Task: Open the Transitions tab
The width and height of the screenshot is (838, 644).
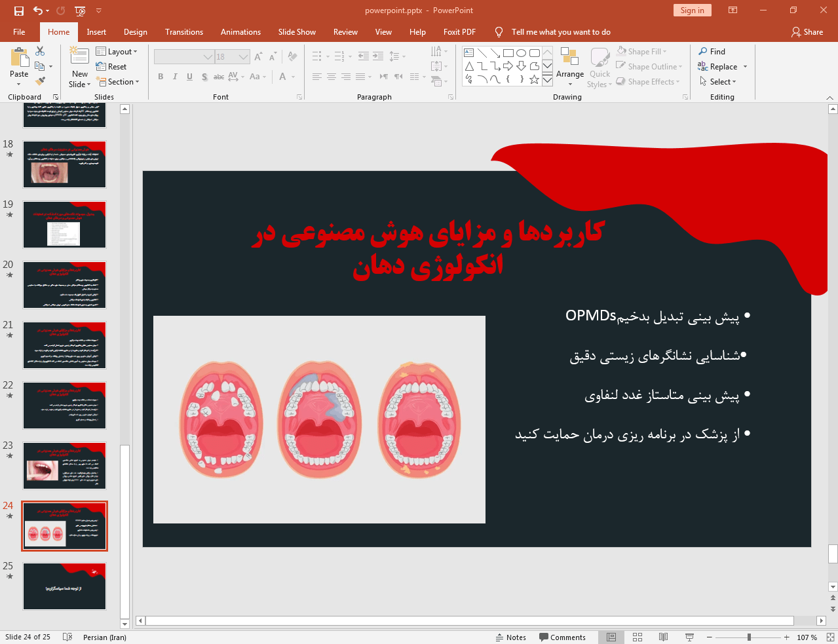Action: point(184,31)
